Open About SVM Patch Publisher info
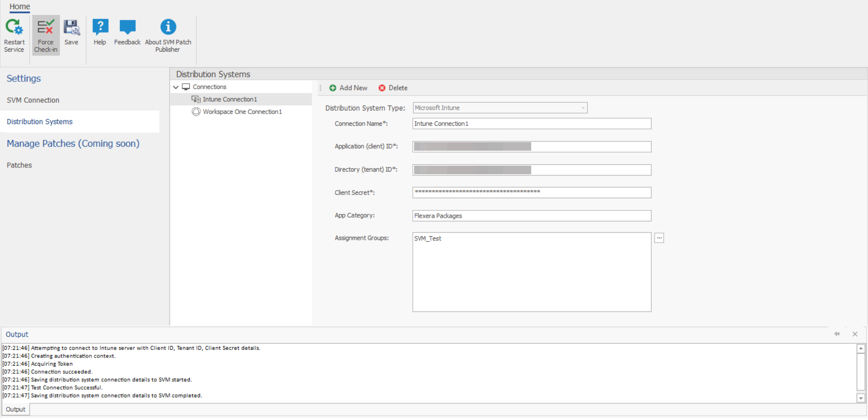Viewport: 868px width, 420px height. click(168, 35)
